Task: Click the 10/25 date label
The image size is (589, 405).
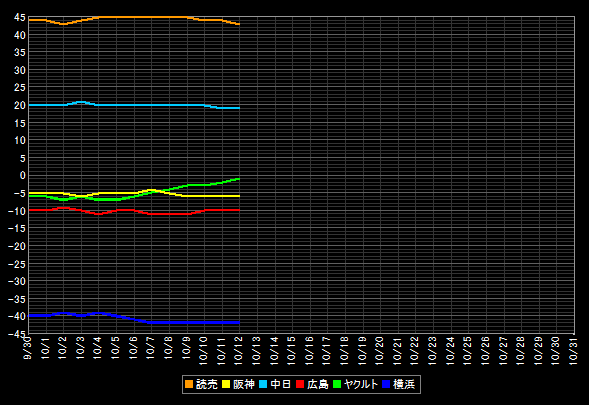Action: click(x=467, y=350)
